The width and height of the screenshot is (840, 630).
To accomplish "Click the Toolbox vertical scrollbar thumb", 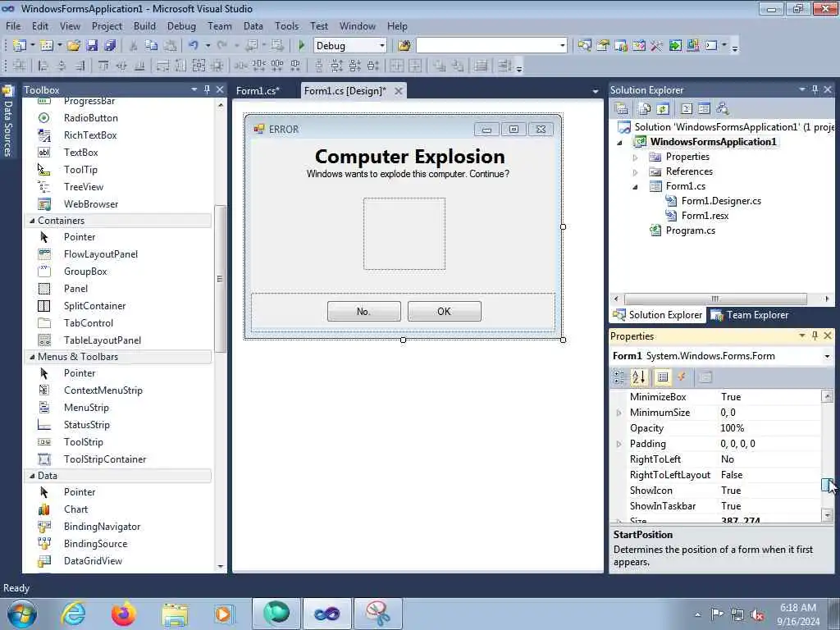I will tap(220, 279).
